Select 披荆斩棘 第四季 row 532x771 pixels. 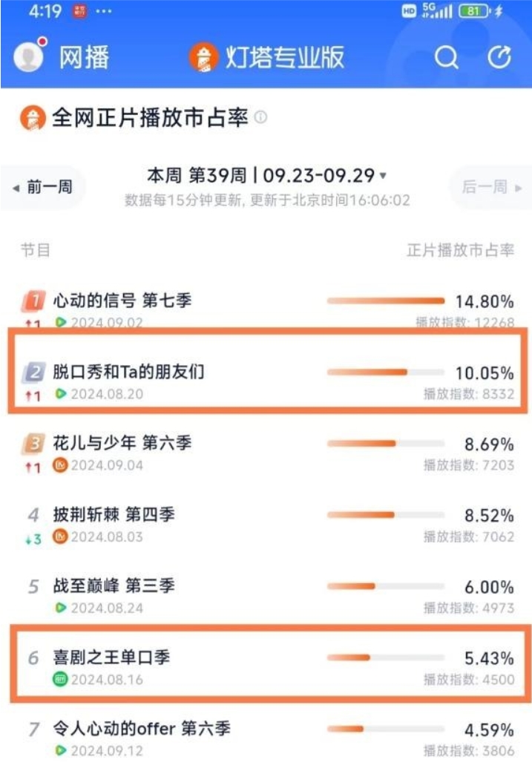pos(114,514)
